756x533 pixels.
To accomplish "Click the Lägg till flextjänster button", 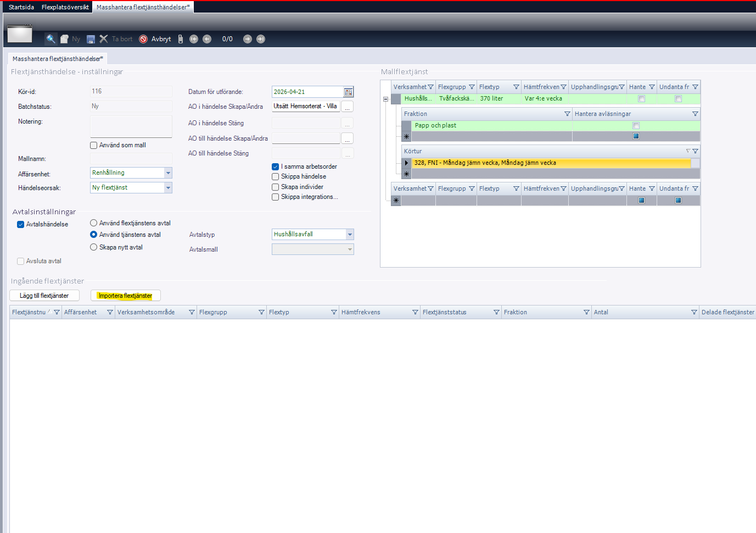I will pyautogui.click(x=44, y=296).
